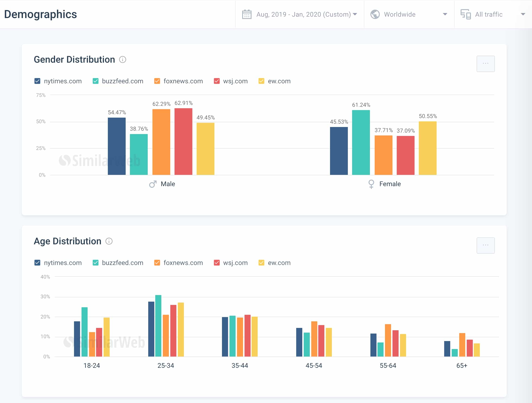Click the globe icon next to Worldwide
Image resolution: width=532 pixels, height=403 pixels.
374,14
